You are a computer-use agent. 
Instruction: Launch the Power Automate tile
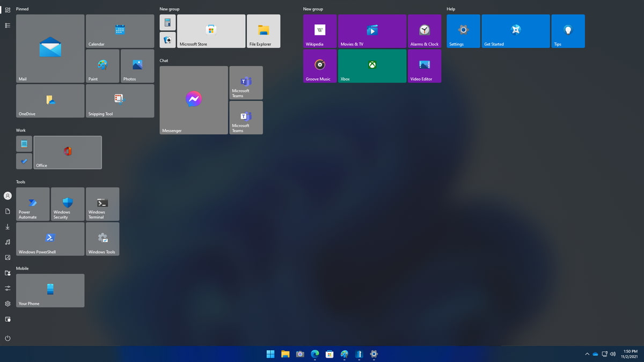tap(33, 204)
